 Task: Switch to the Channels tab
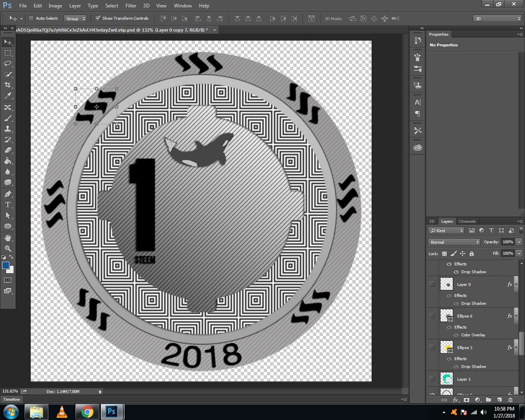tap(467, 221)
